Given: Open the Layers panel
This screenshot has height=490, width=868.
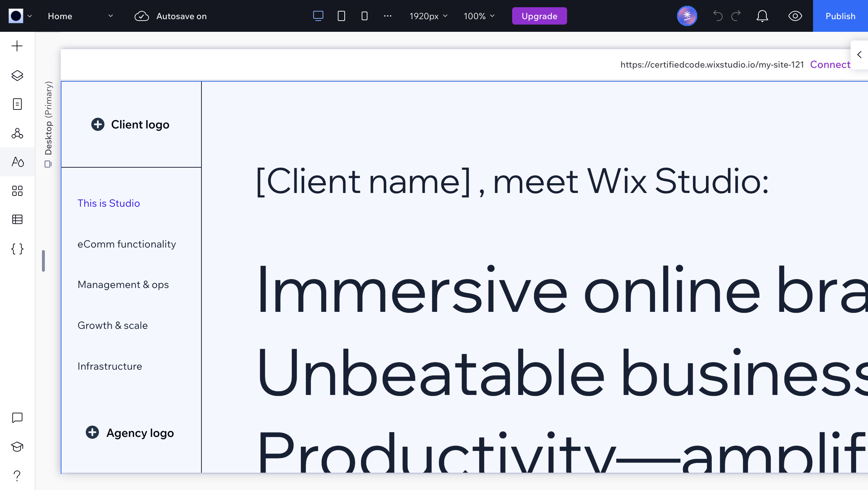Looking at the screenshot, I should tap(17, 75).
